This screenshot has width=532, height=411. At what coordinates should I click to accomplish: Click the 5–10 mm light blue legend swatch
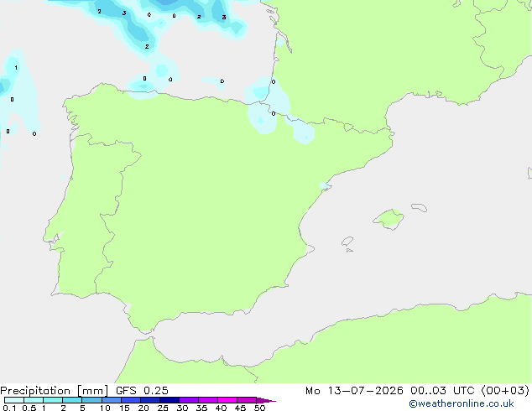tap(92, 400)
